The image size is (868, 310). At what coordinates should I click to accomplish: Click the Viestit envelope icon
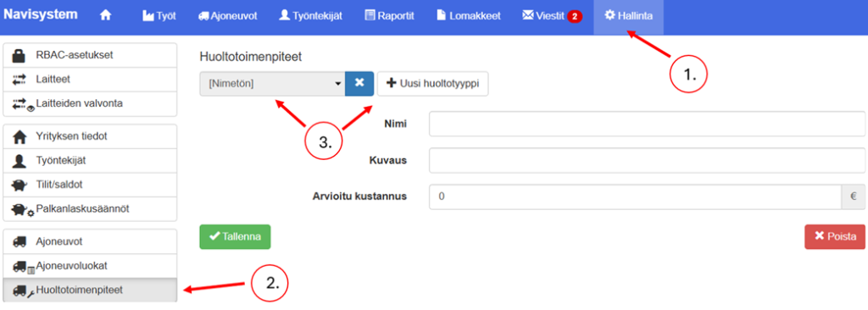pos(527,15)
